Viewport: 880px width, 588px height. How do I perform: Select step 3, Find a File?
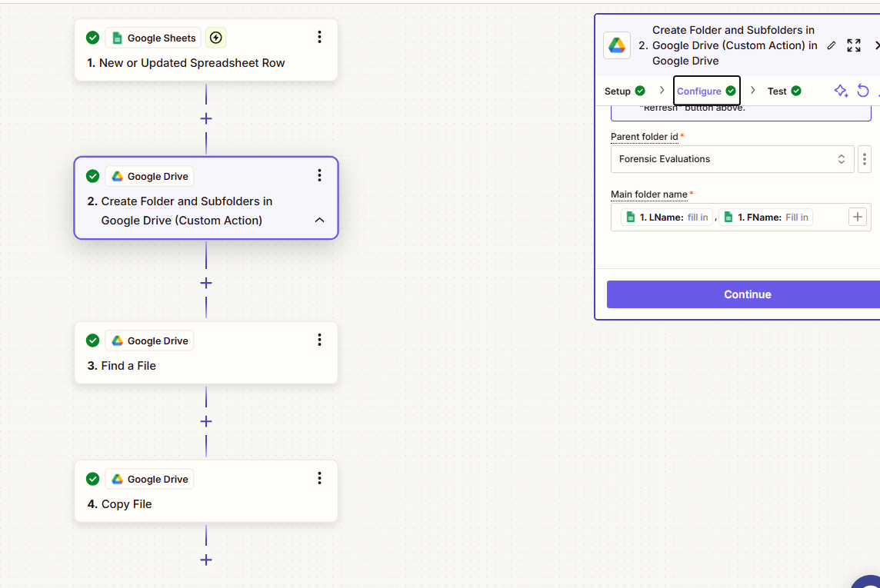[x=206, y=353]
